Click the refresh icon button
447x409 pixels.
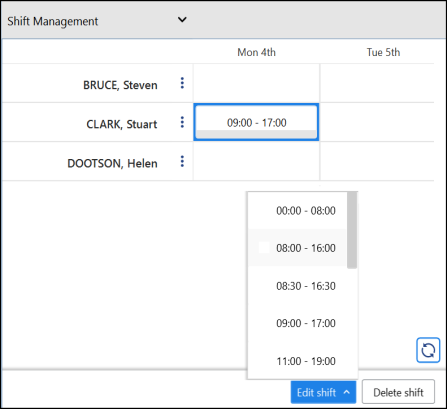pos(428,350)
